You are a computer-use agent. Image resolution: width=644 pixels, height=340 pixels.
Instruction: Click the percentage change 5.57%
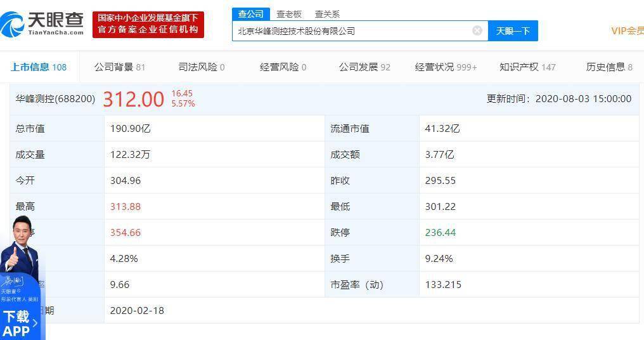183,103
